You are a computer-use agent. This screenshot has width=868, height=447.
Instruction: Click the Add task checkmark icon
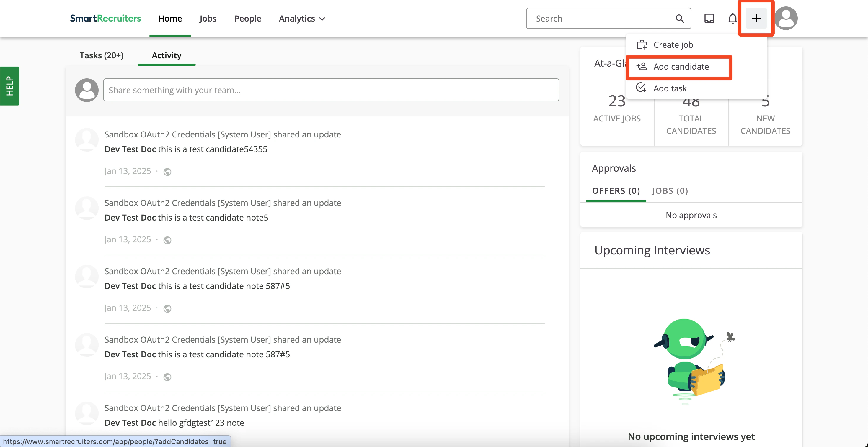coord(641,88)
